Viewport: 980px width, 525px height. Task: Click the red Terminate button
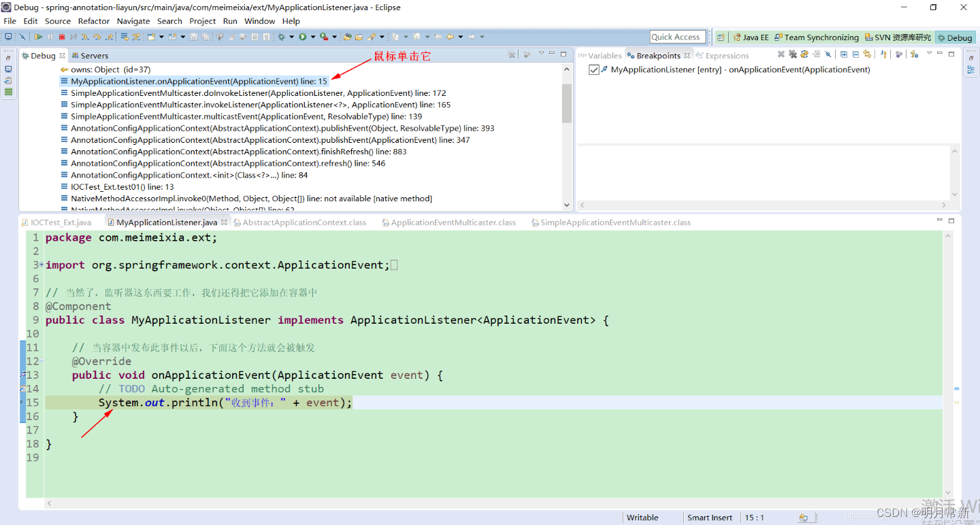62,37
